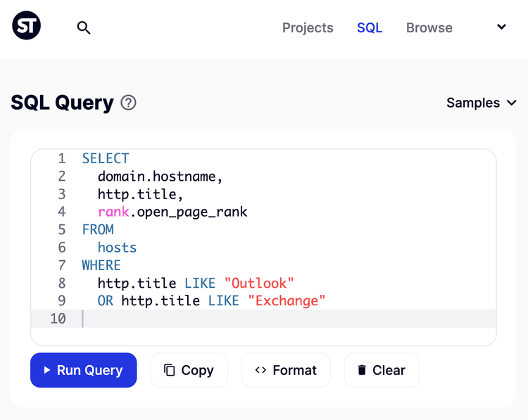This screenshot has width=528, height=420.
Task: Place cursor on empty line 10
Action: 282,319
